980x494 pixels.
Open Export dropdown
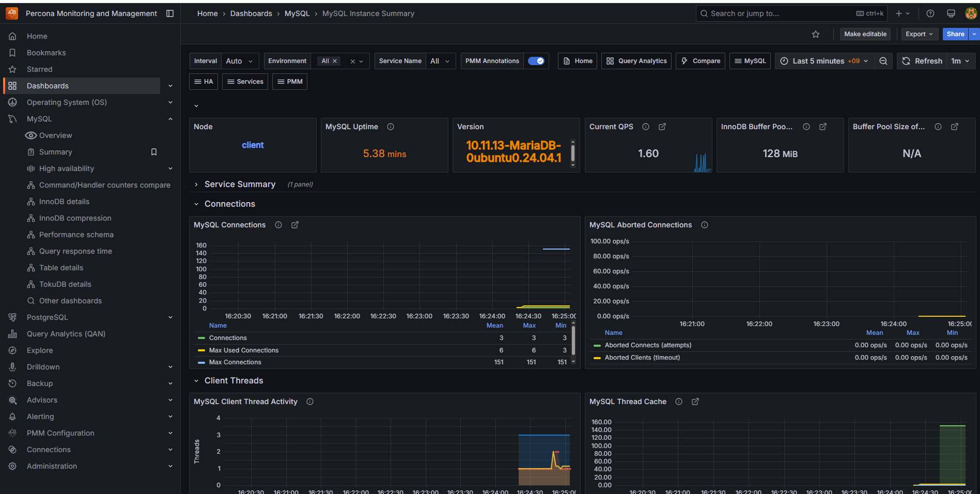coord(919,34)
